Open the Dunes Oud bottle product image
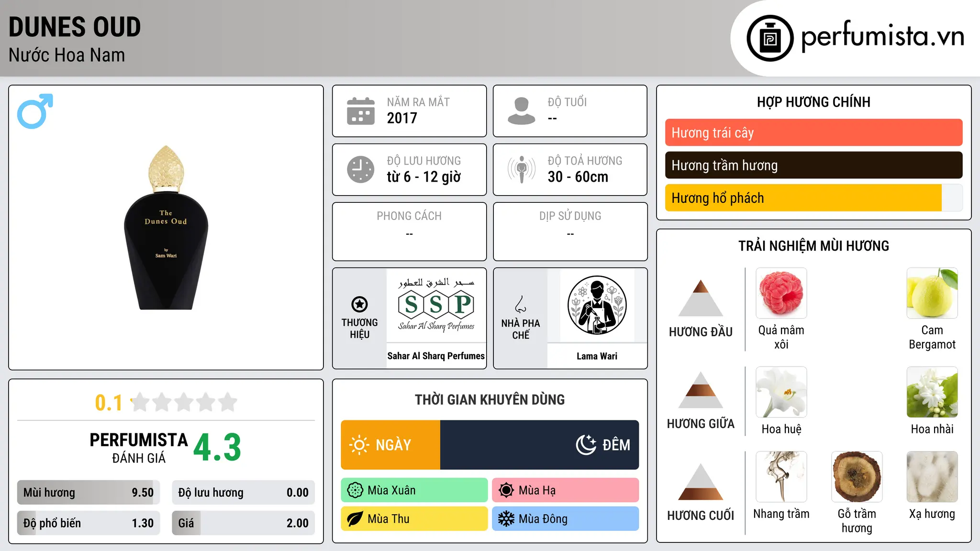The image size is (980, 551). point(166,228)
